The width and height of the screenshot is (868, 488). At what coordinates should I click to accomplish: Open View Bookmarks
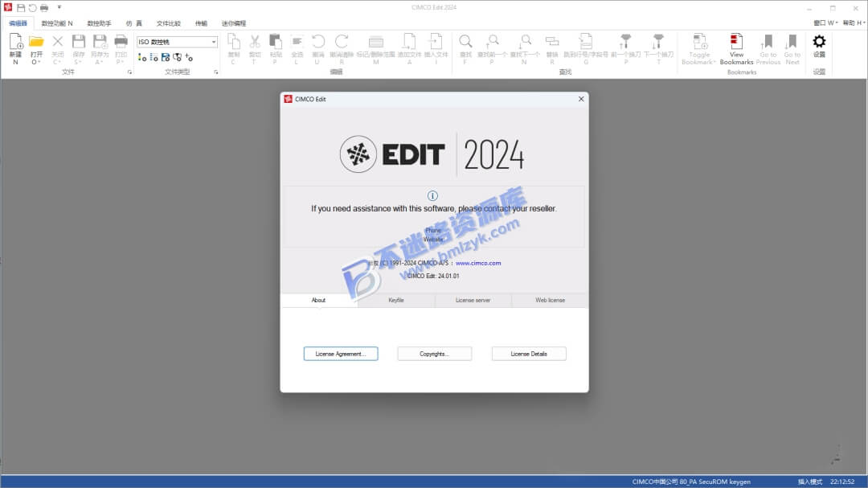click(736, 48)
